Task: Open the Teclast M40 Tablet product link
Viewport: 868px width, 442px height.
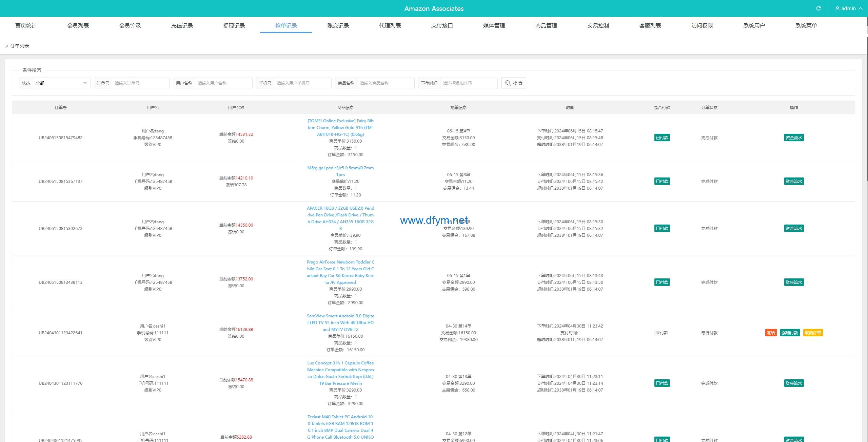Action: click(x=340, y=427)
